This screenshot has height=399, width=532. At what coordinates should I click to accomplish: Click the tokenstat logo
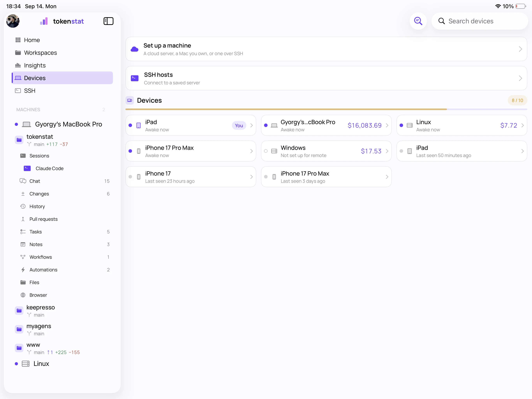62,21
